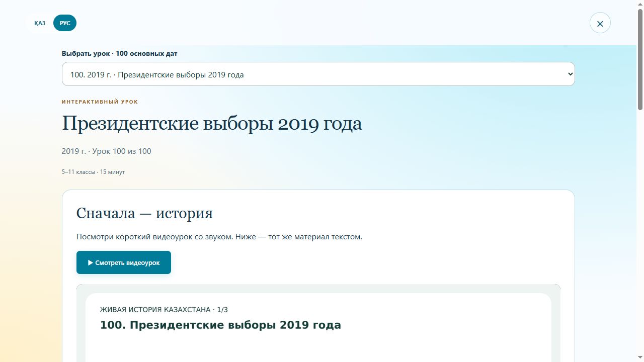The width and height of the screenshot is (644, 362).
Task: Click the text Посмотри короткий видеоурок со звуком
Action: (155, 237)
